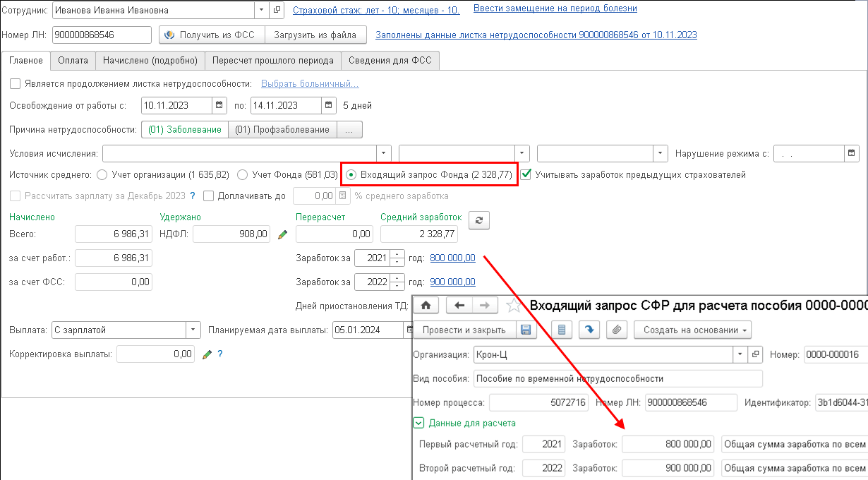Image resolution: width=868 pixels, height=480 pixels.
Task: Toggle Рассчитать зарплату за Декабрь 2023
Action: tap(15, 196)
